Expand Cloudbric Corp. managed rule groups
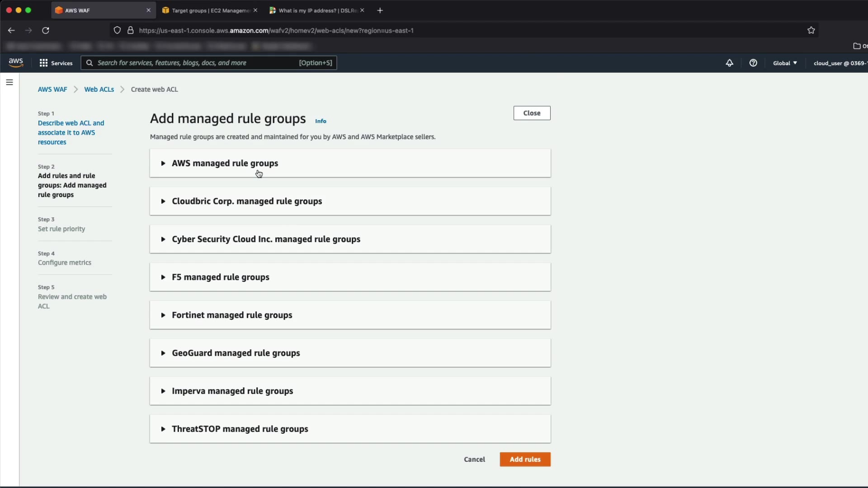This screenshot has height=488, width=868. click(x=246, y=201)
